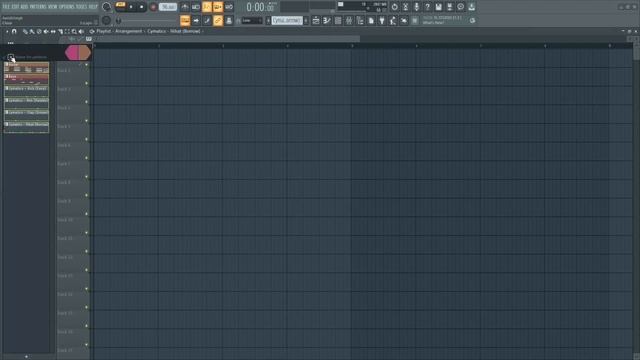Viewport: 640px width, 360px height.
Task: Click the Stop button in transport
Action: click(x=142, y=7)
